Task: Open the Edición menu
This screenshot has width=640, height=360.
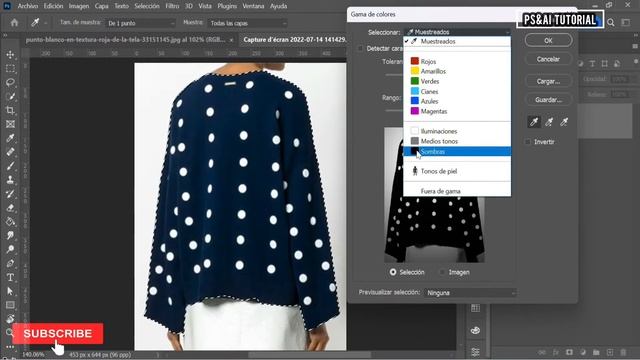Action: point(53,6)
